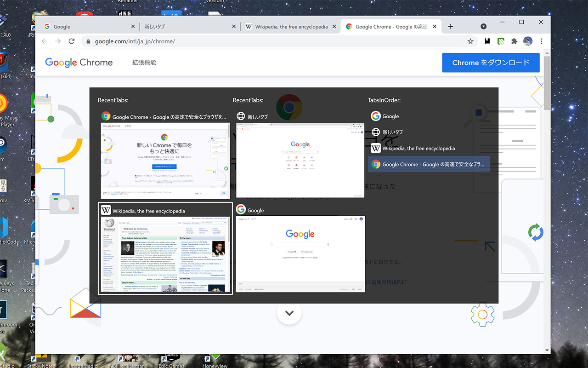Switch to the 新しいタブ tab
The width and height of the screenshot is (588, 368).
point(189,27)
